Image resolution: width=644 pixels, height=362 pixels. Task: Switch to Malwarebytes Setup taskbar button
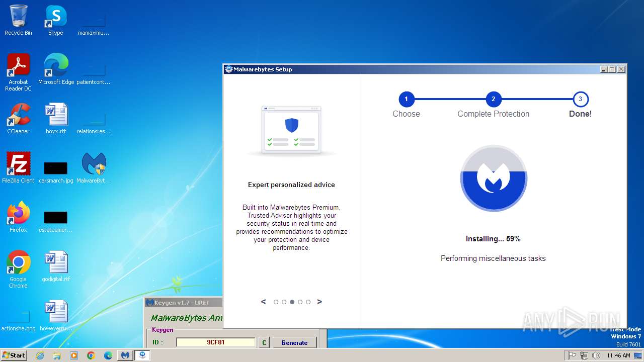tap(142, 355)
